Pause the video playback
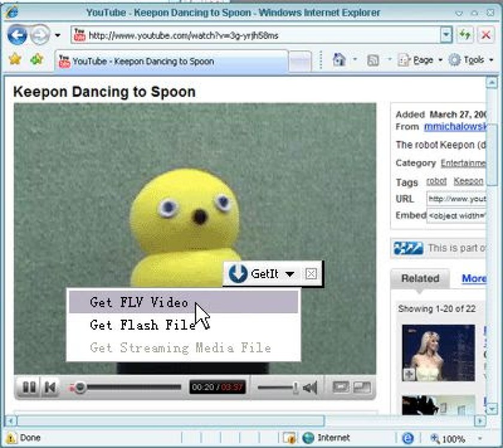 click(x=29, y=388)
